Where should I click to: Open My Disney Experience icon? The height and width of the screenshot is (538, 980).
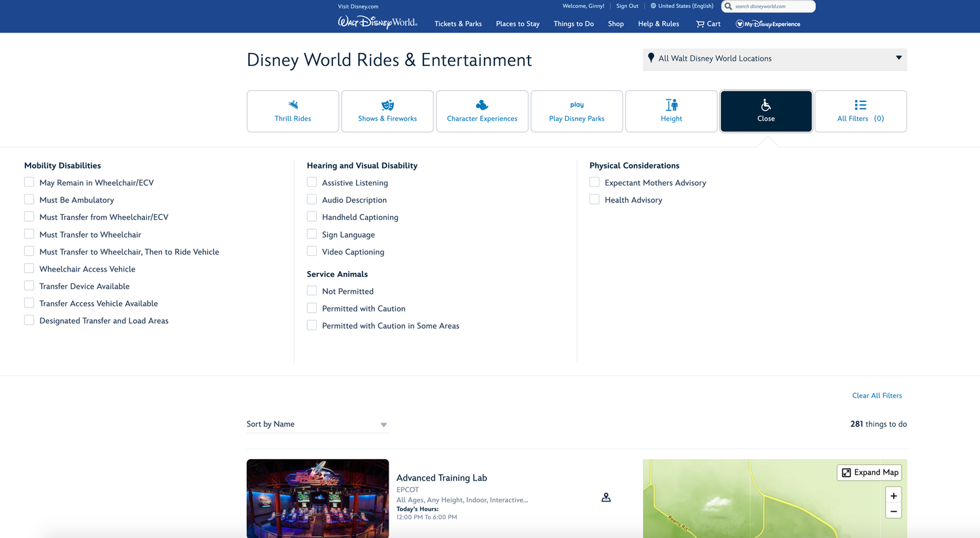(768, 24)
